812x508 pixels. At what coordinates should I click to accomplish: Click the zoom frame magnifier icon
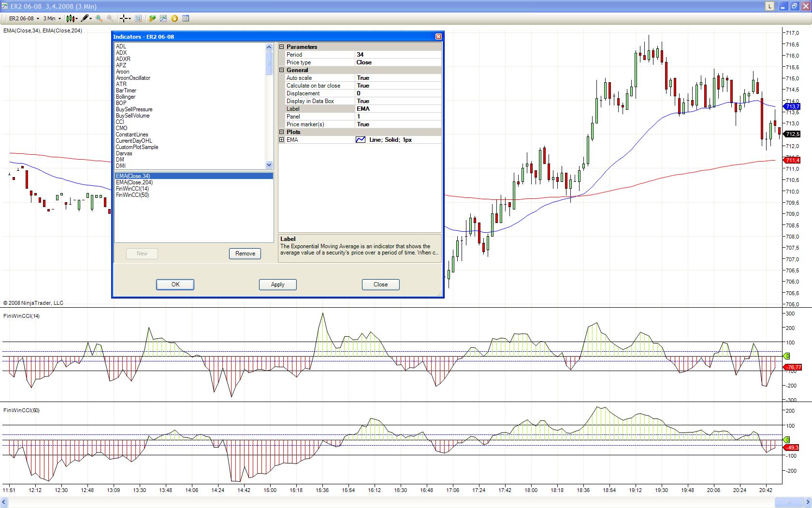pyautogui.click(x=138, y=18)
